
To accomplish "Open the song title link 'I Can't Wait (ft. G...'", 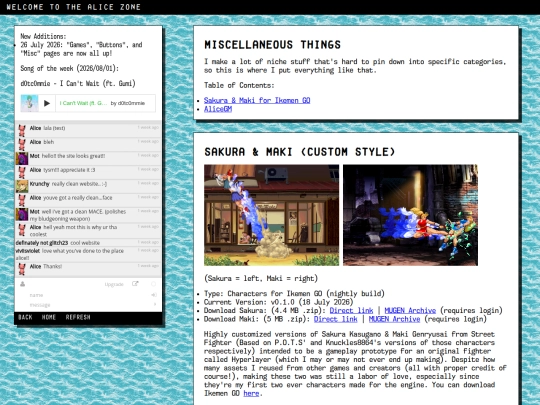I will (x=83, y=103).
